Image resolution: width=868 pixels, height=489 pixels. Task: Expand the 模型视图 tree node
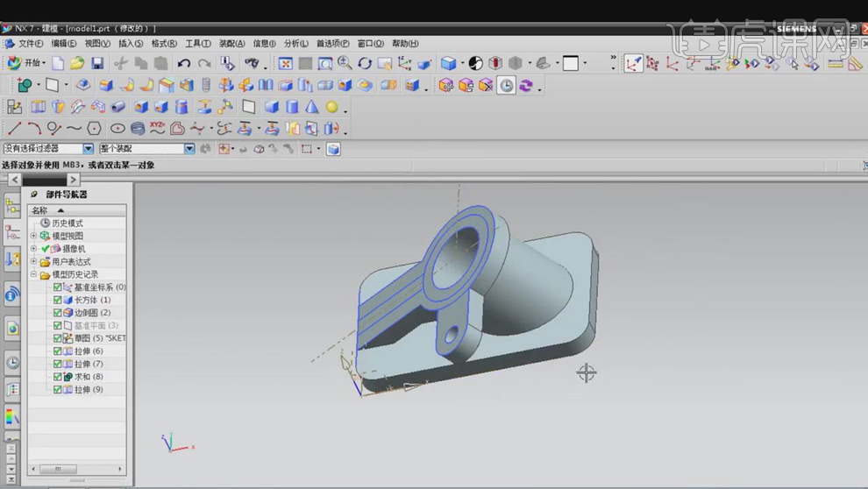click(34, 236)
